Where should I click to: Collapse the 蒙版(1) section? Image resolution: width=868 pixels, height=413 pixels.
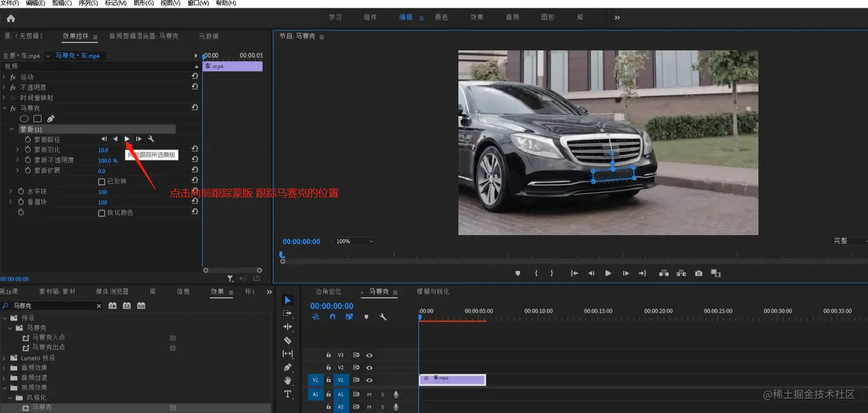[11, 129]
